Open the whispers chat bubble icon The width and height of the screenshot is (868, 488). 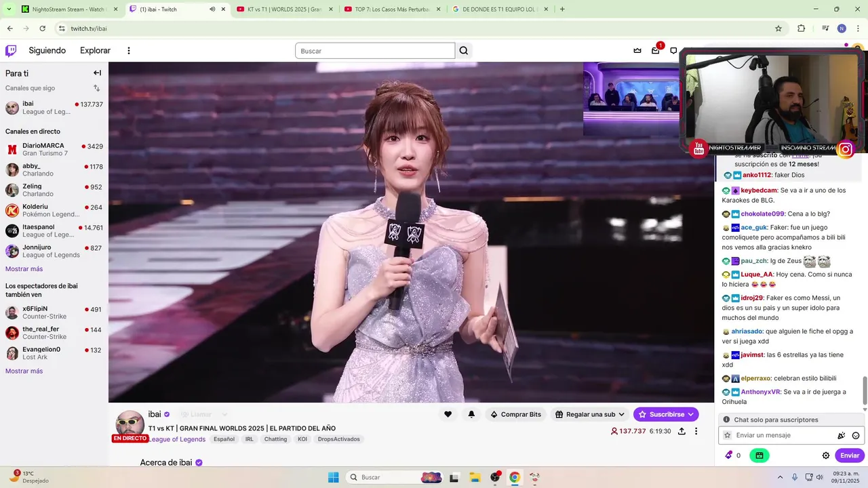click(673, 51)
